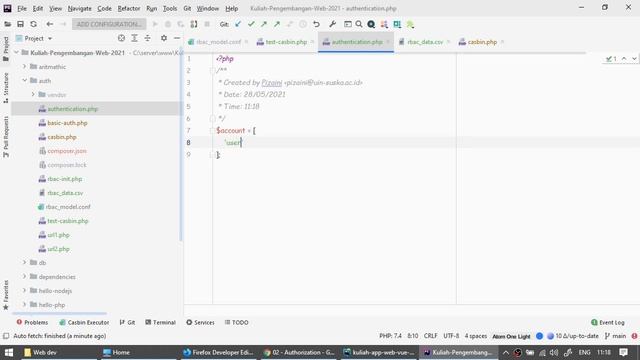Change CRLF line separator in status bar

(x=430, y=336)
